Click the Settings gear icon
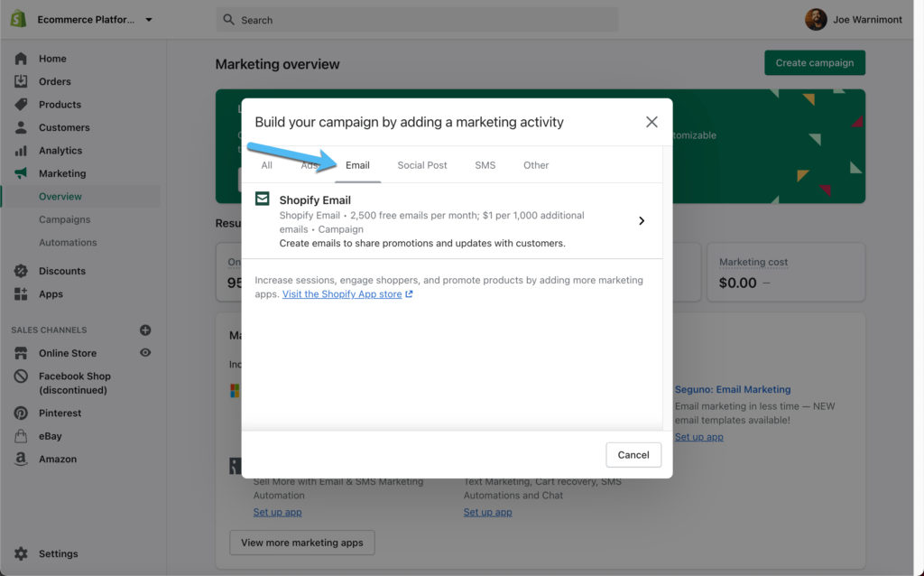The height and width of the screenshot is (576, 924). [x=21, y=553]
